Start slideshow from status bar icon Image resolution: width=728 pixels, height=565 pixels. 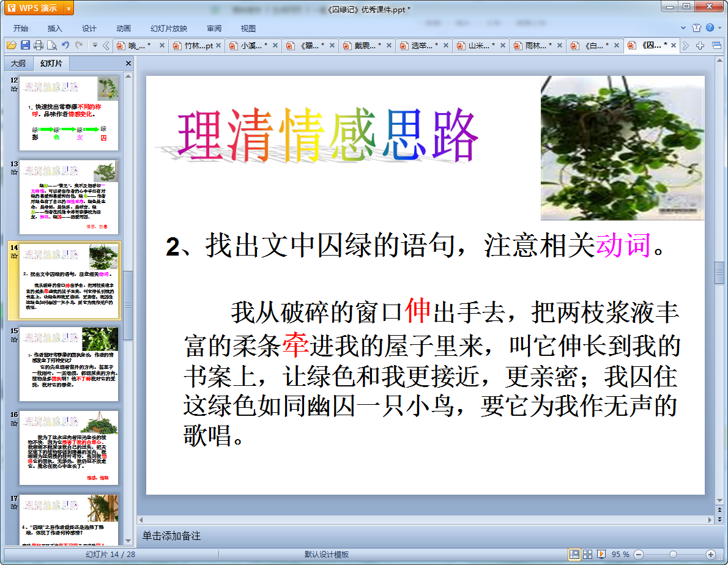click(x=601, y=555)
